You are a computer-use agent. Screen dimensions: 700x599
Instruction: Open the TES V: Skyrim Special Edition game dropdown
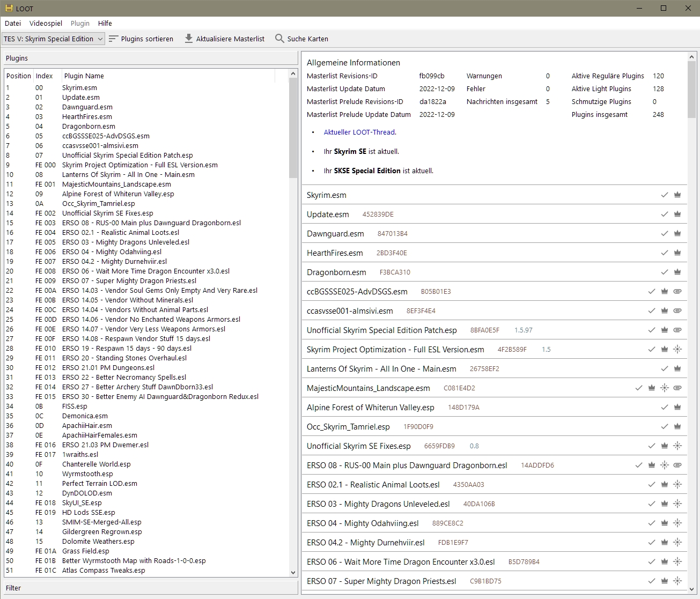(x=53, y=39)
